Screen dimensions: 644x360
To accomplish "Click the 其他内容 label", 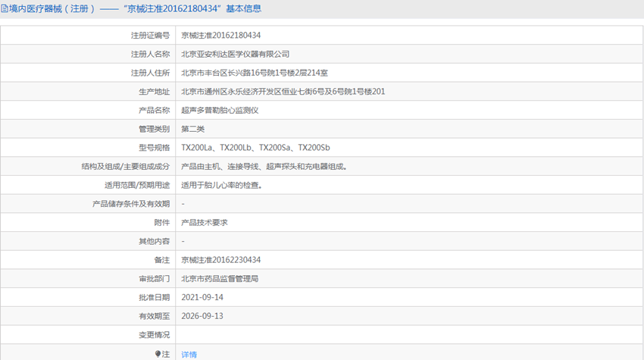I will (x=154, y=241).
